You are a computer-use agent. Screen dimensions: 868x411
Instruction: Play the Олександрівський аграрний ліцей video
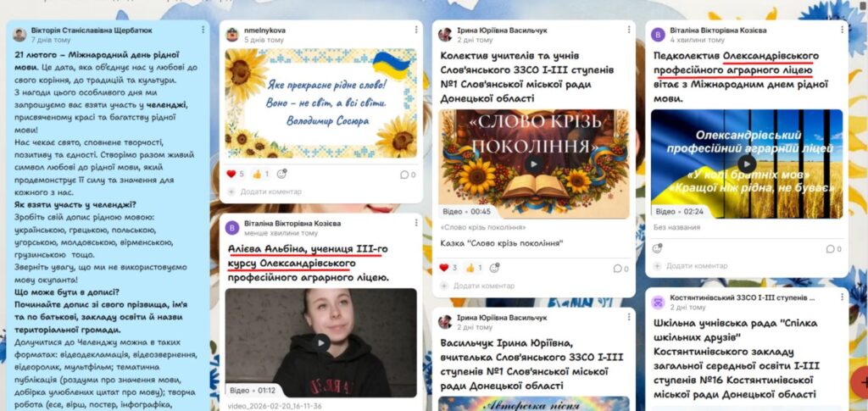click(747, 164)
